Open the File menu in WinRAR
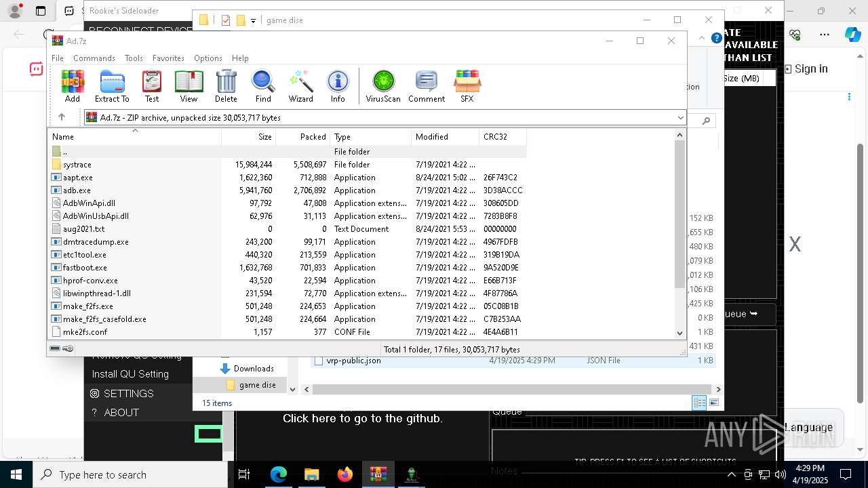Viewport: 868px width, 488px height. [x=58, y=58]
